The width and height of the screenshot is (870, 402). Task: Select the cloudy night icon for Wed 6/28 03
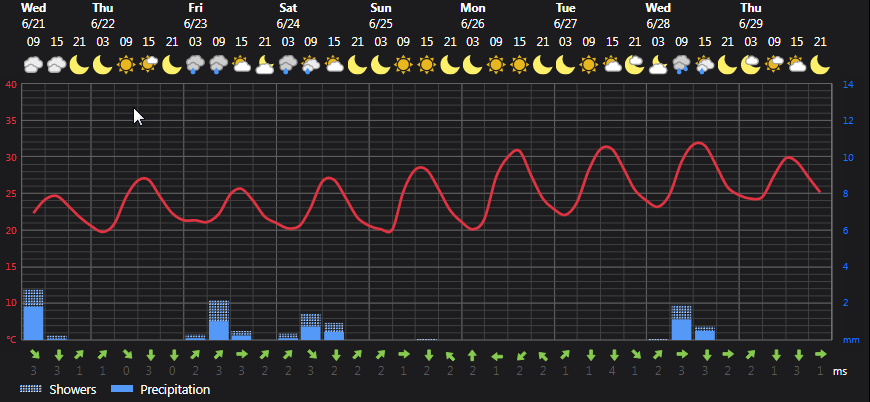(658, 65)
